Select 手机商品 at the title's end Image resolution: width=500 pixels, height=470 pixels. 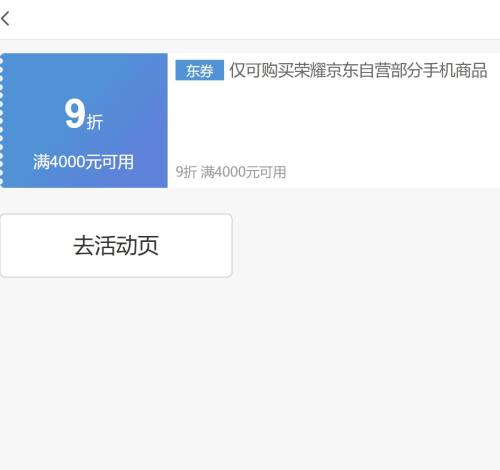(455, 70)
